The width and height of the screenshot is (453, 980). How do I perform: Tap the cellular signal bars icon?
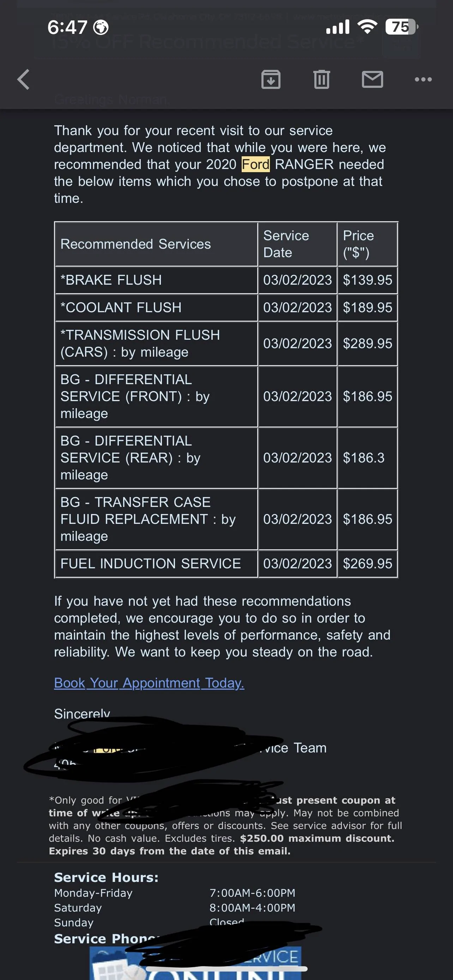click(x=338, y=27)
